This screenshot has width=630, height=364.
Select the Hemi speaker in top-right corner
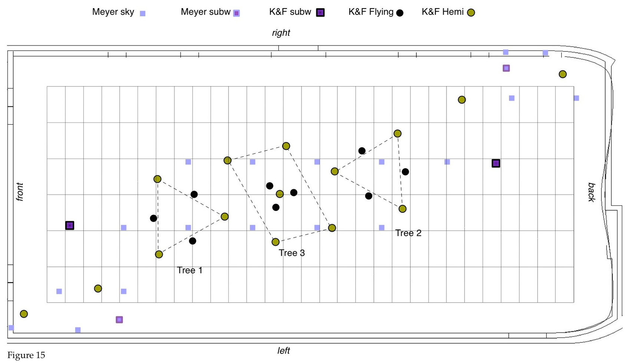coord(563,74)
